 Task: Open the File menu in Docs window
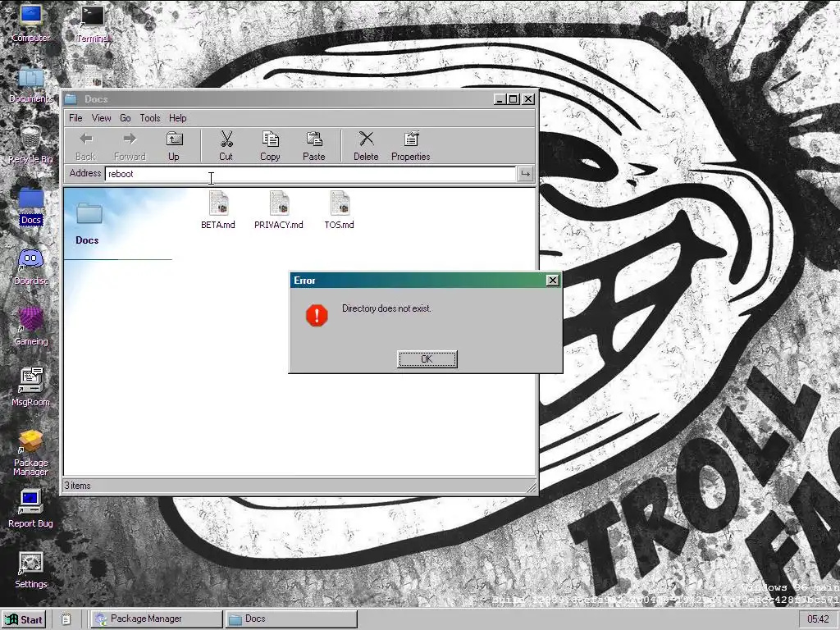pos(75,118)
